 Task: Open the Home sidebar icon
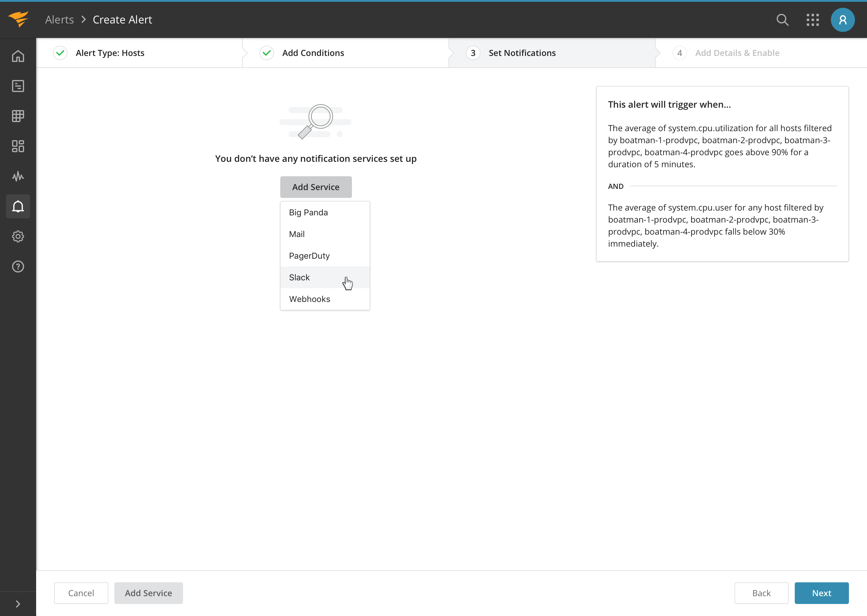[x=18, y=56]
